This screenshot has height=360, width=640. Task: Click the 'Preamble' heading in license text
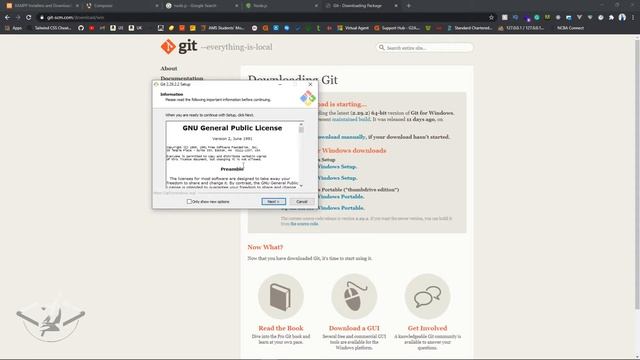(x=232, y=169)
